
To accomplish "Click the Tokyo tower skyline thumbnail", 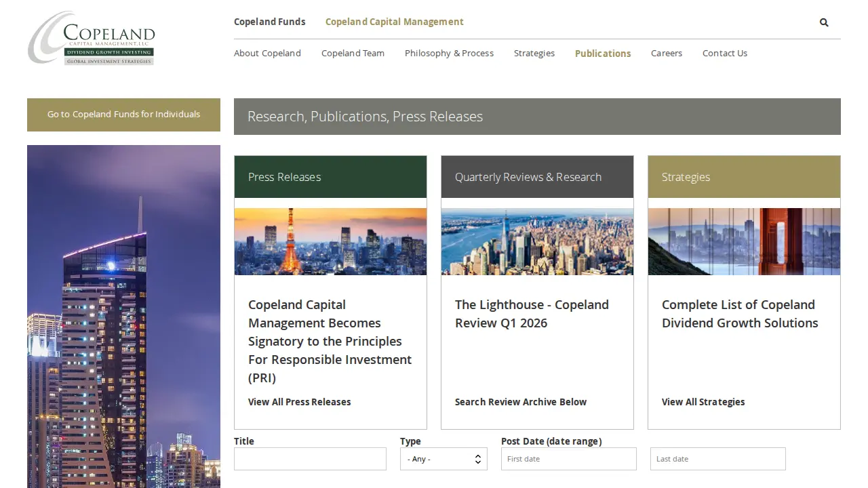I will pos(330,241).
